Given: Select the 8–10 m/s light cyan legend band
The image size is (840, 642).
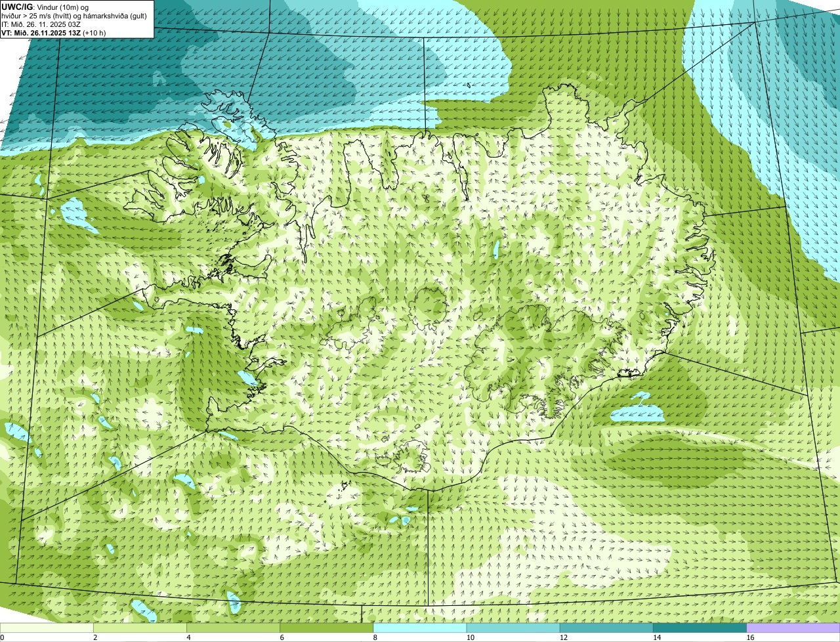Looking at the screenshot, I should [420, 628].
